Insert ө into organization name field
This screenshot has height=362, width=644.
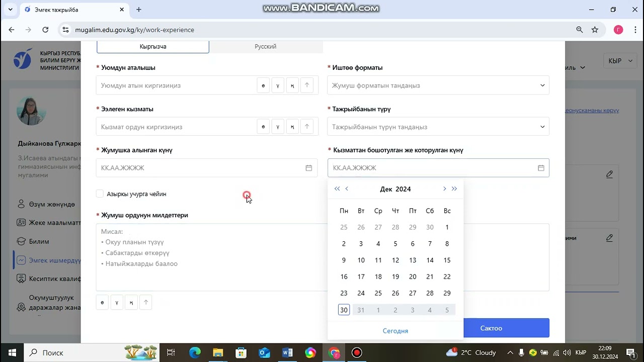click(263, 85)
